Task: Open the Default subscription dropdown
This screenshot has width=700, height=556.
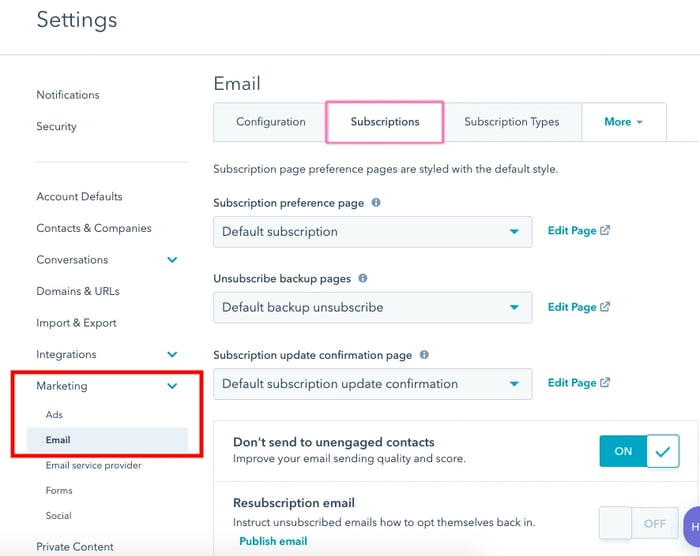Action: [x=372, y=232]
